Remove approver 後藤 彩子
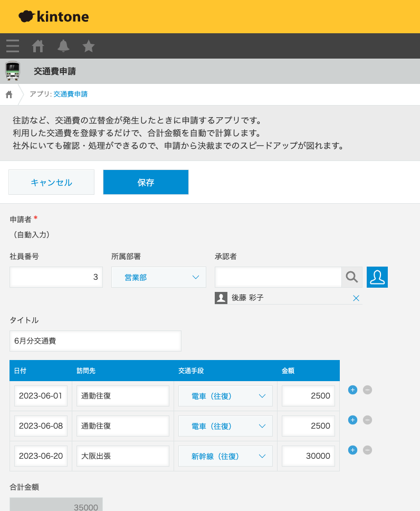This screenshot has width=420, height=511. click(356, 298)
